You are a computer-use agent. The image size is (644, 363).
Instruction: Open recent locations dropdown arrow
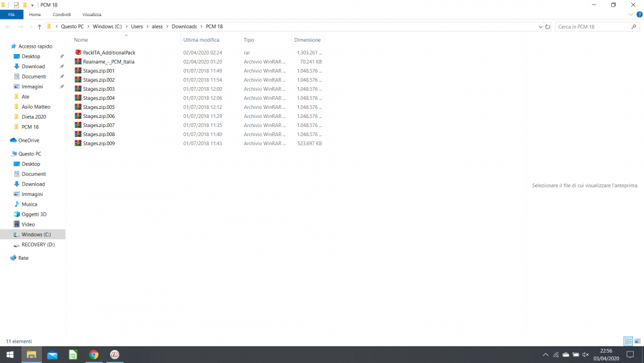click(31, 26)
